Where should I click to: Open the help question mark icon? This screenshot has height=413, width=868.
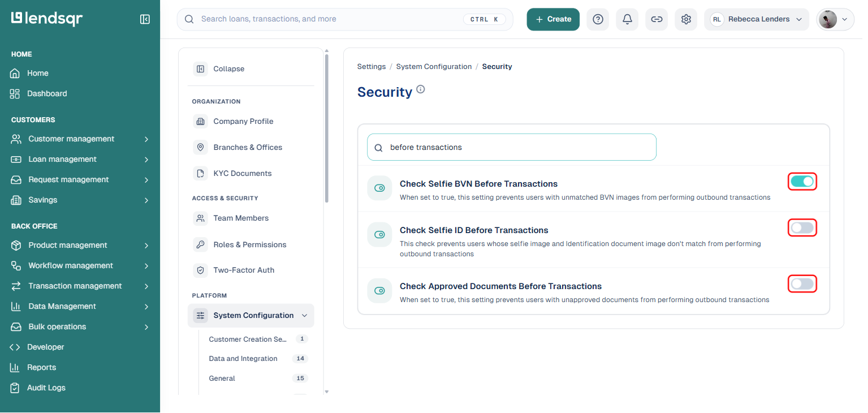[598, 19]
